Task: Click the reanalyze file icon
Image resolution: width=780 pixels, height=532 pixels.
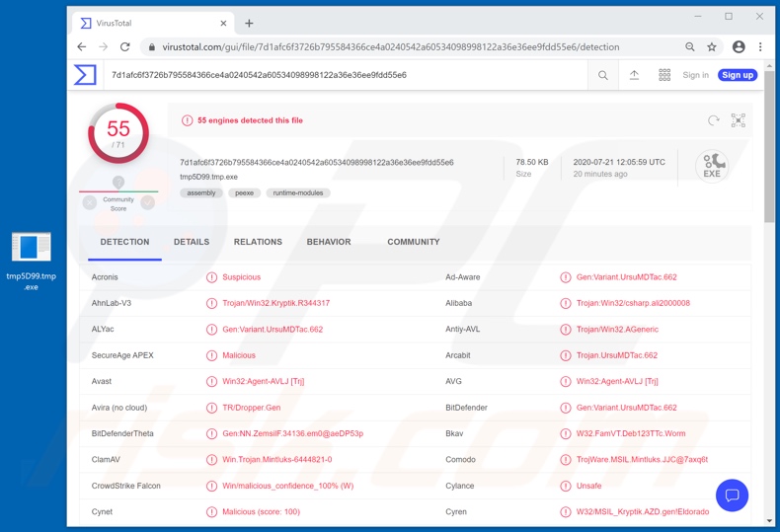Action: pyautogui.click(x=713, y=120)
